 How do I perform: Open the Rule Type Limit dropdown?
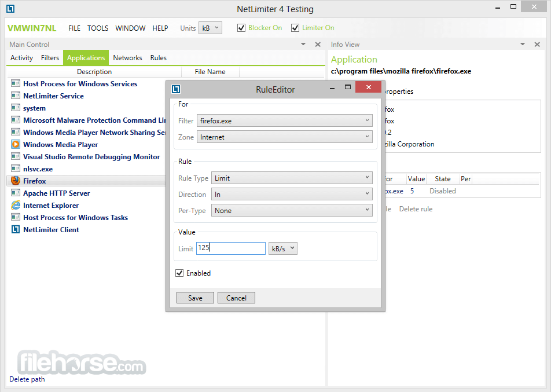click(292, 178)
